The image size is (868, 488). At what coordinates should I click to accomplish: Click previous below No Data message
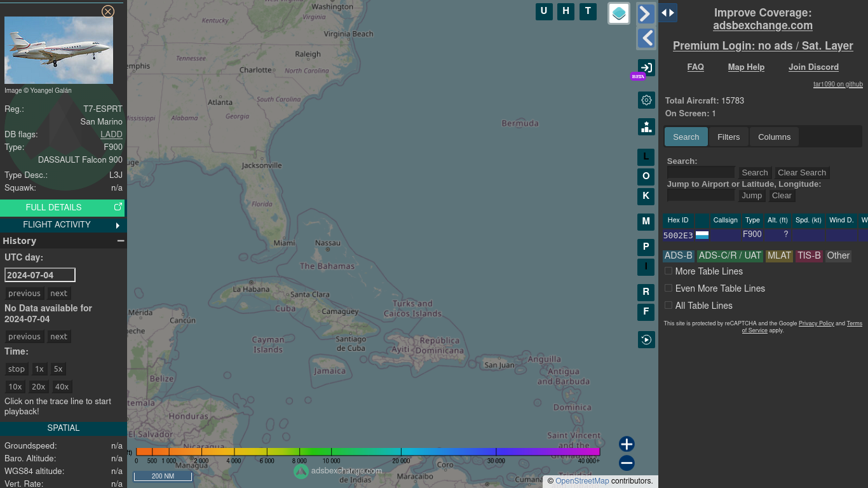pos(25,337)
